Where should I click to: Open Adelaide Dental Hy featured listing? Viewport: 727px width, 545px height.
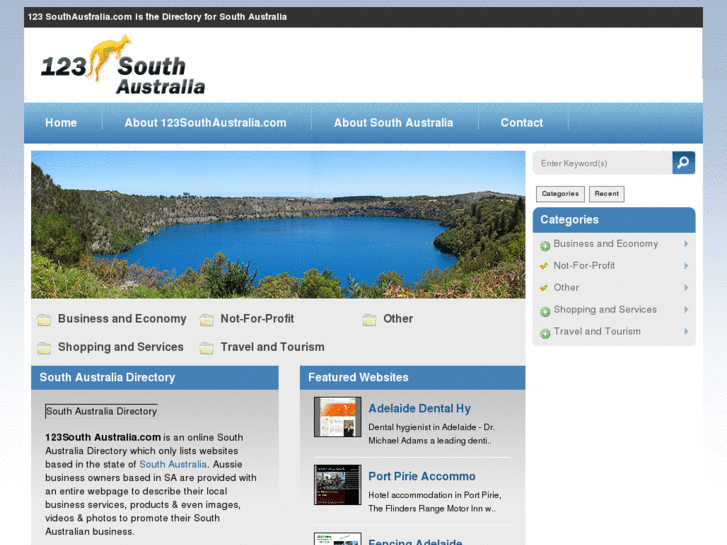coord(420,408)
